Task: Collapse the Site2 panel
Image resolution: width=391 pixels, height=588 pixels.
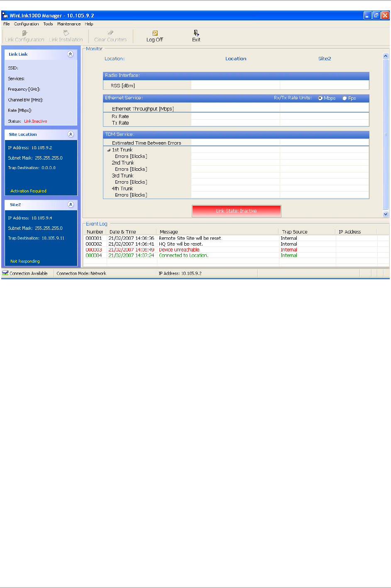Action: pyautogui.click(x=70, y=204)
